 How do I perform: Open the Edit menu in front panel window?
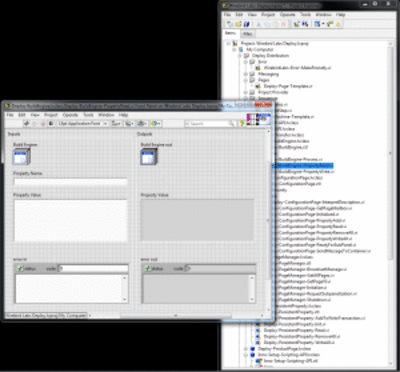pyautogui.click(x=22, y=115)
